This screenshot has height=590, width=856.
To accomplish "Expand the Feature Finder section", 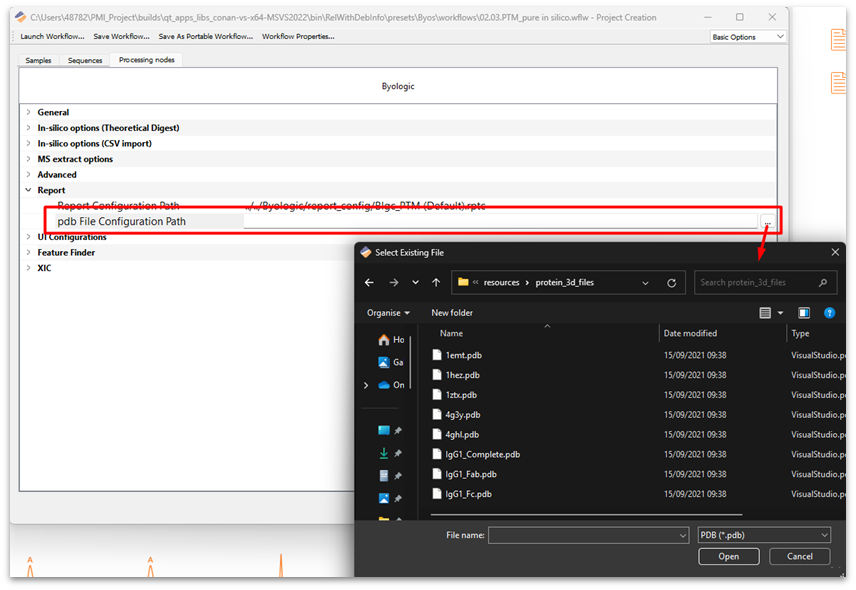I will 28,252.
